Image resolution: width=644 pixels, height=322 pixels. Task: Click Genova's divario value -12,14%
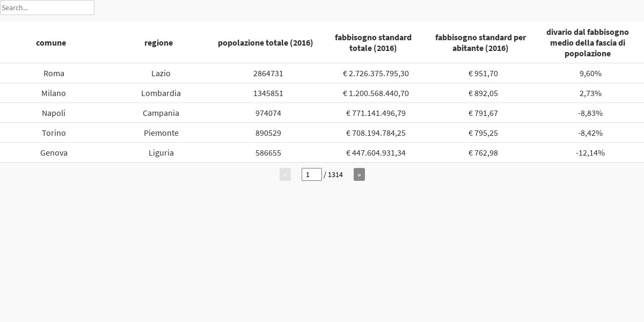click(x=590, y=152)
